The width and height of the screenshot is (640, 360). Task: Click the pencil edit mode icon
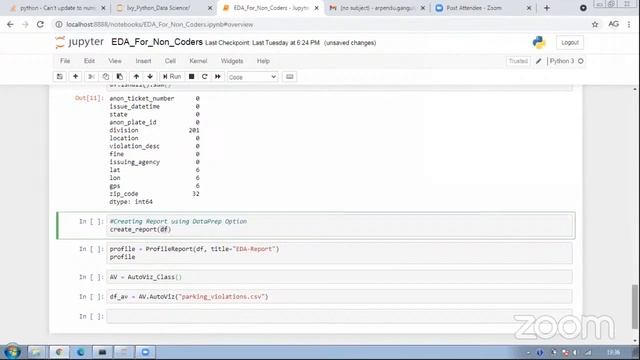coord(538,61)
